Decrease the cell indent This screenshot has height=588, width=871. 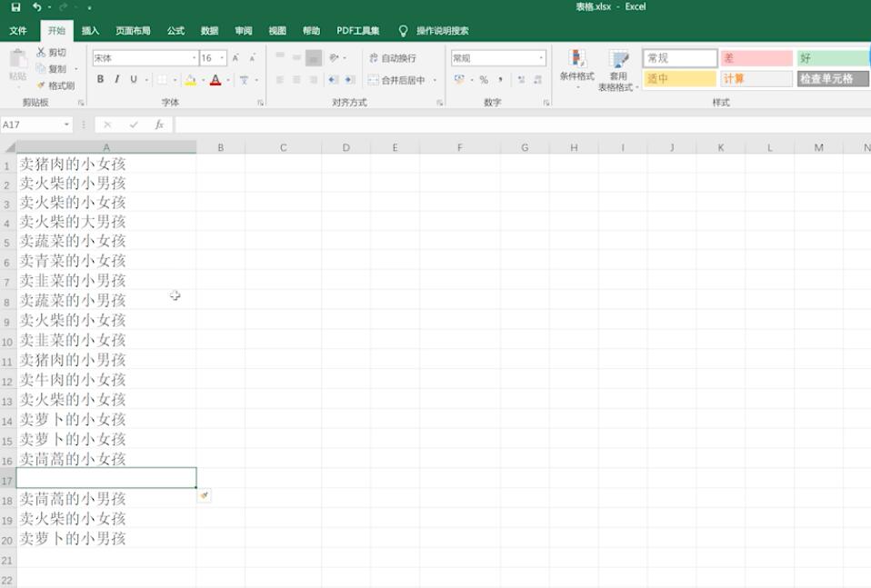pos(333,80)
